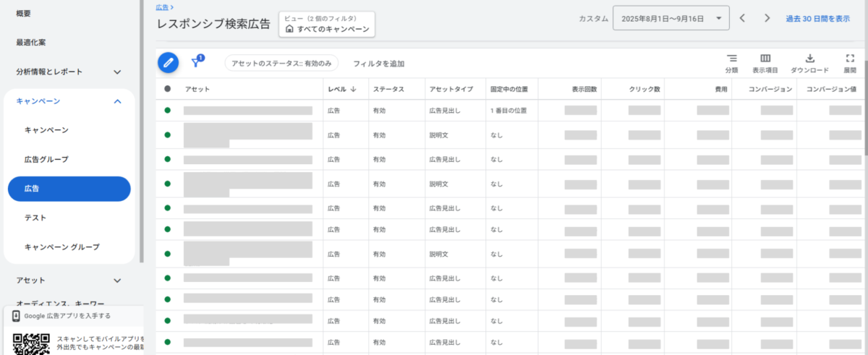Screen dimensions: 868x355
Task: Click 過去 30 日間を表示 link
Action: (817, 19)
